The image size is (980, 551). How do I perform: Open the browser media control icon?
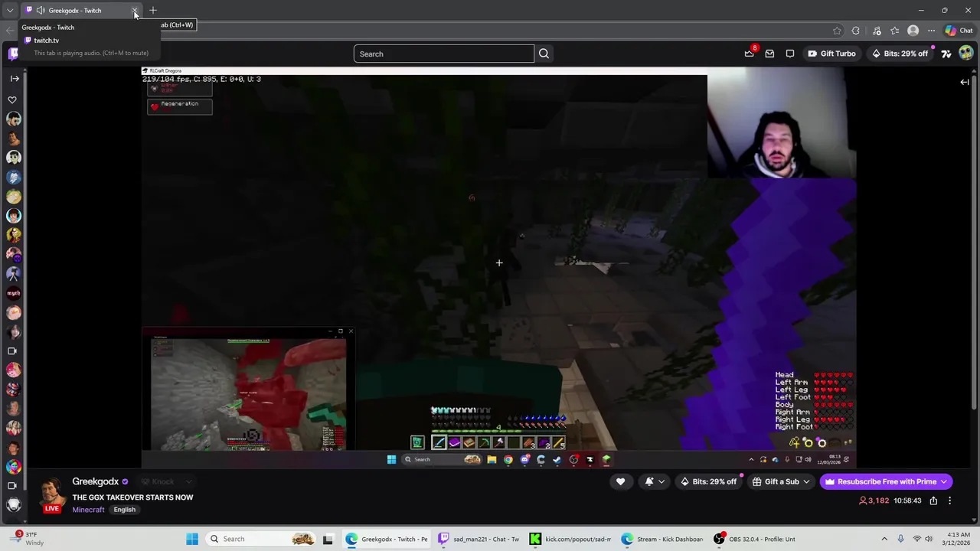tap(877, 31)
